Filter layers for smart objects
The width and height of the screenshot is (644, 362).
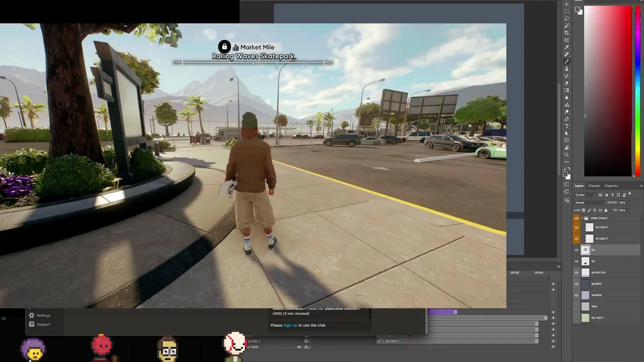(624, 195)
